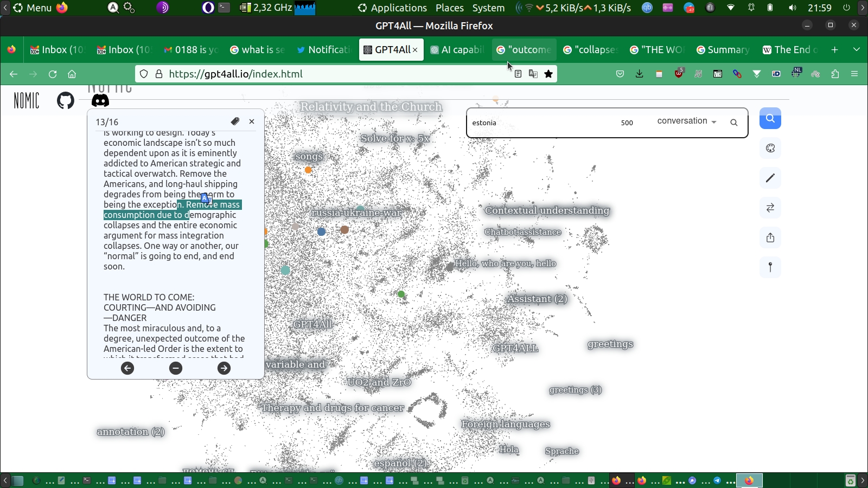Click the 21:59 clock

[x=820, y=8]
